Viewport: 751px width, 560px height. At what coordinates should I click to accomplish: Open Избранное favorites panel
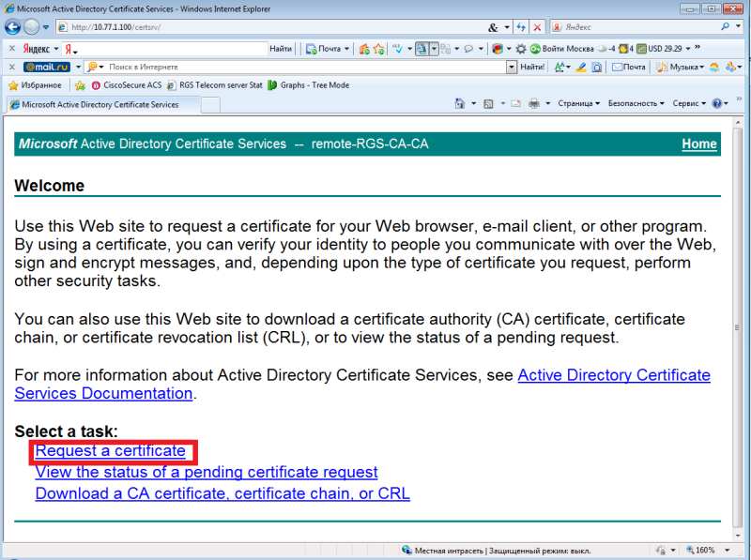point(35,85)
